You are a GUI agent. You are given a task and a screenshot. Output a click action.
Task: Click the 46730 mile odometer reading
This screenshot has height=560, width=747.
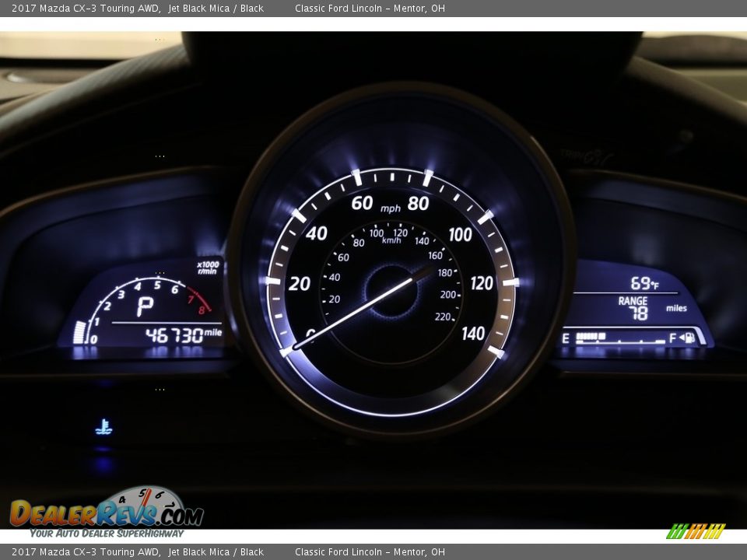click(184, 335)
